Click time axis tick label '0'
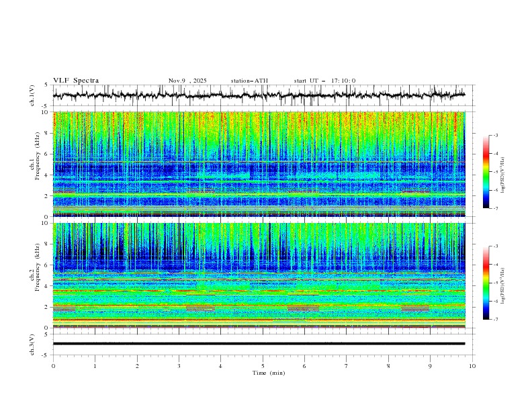Image resolution: width=532 pixels, height=411 pixels. (53, 366)
